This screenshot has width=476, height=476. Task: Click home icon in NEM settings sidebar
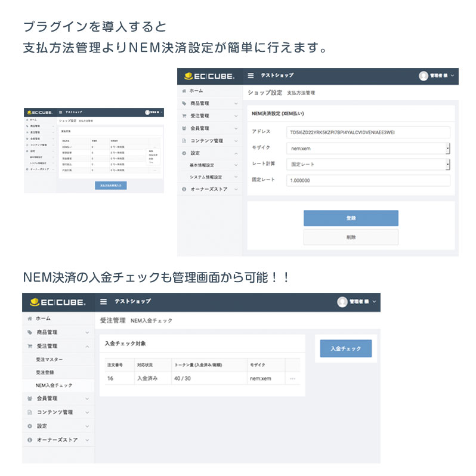click(184, 91)
